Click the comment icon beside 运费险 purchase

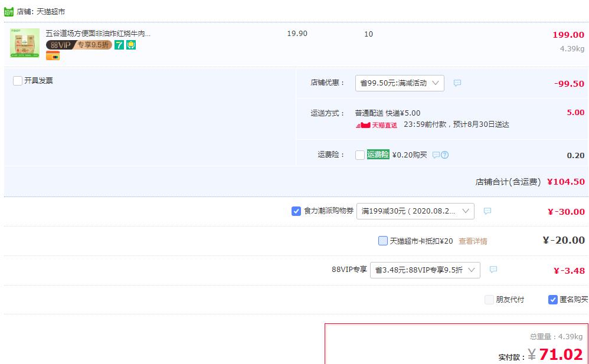pyautogui.click(x=436, y=155)
